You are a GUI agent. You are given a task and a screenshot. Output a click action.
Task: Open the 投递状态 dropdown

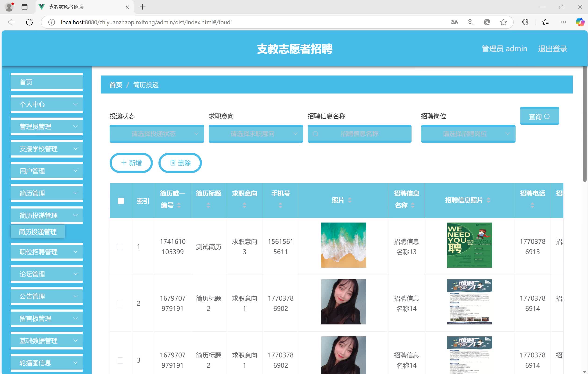point(157,134)
